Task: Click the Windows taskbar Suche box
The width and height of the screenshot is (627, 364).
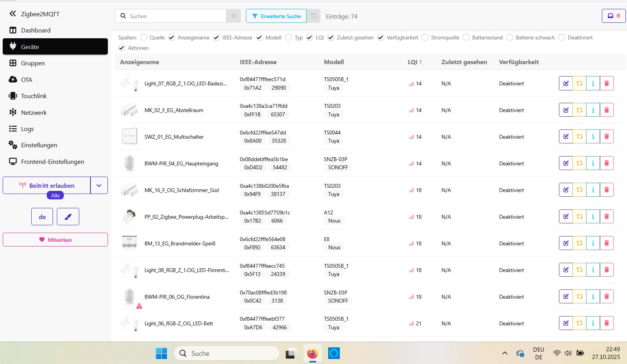Action: coord(227,353)
